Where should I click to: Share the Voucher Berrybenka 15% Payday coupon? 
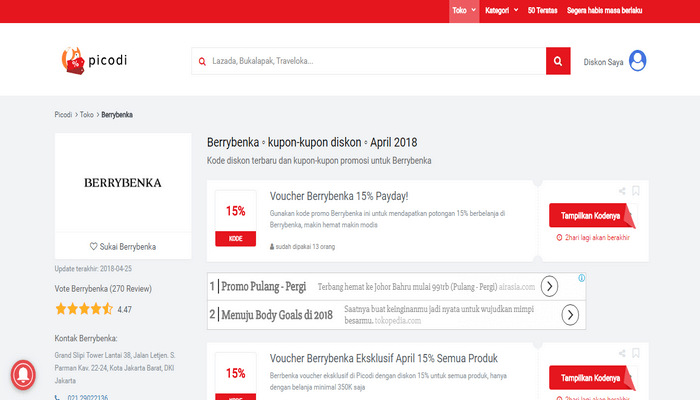[622, 191]
